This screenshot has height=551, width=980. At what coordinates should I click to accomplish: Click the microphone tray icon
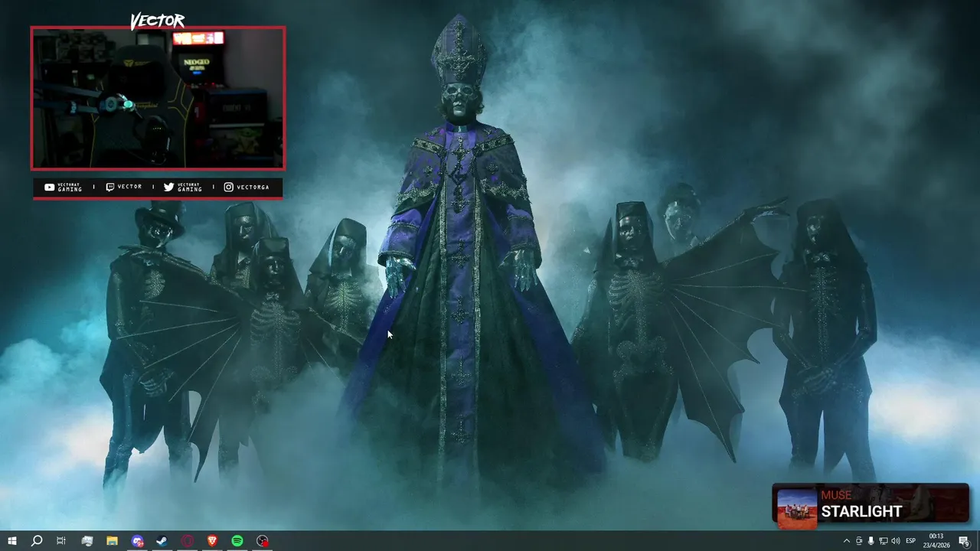click(871, 541)
